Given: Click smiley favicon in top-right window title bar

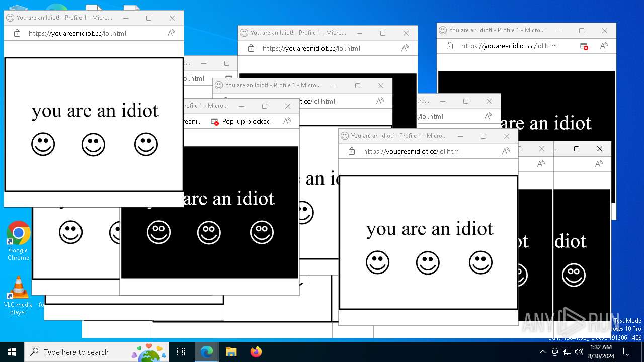Looking at the screenshot, I should 443,30.
